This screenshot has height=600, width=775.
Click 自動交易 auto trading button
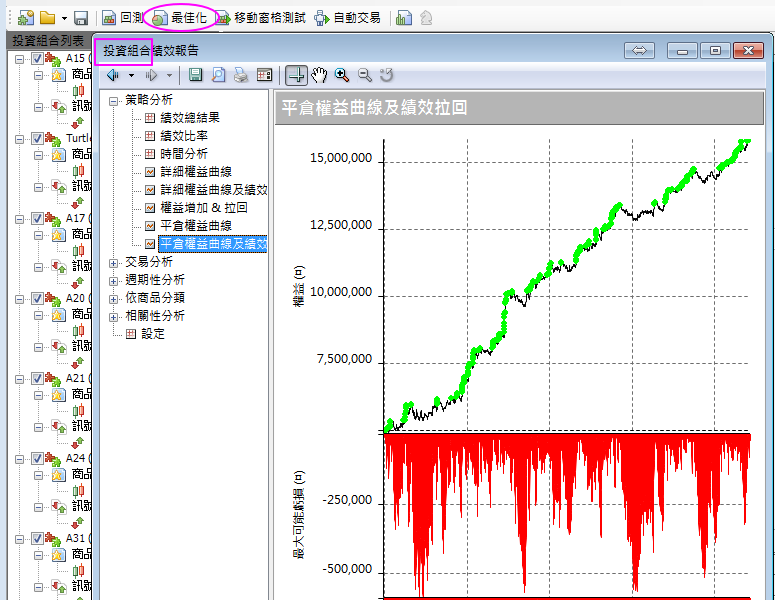point(347,18)
